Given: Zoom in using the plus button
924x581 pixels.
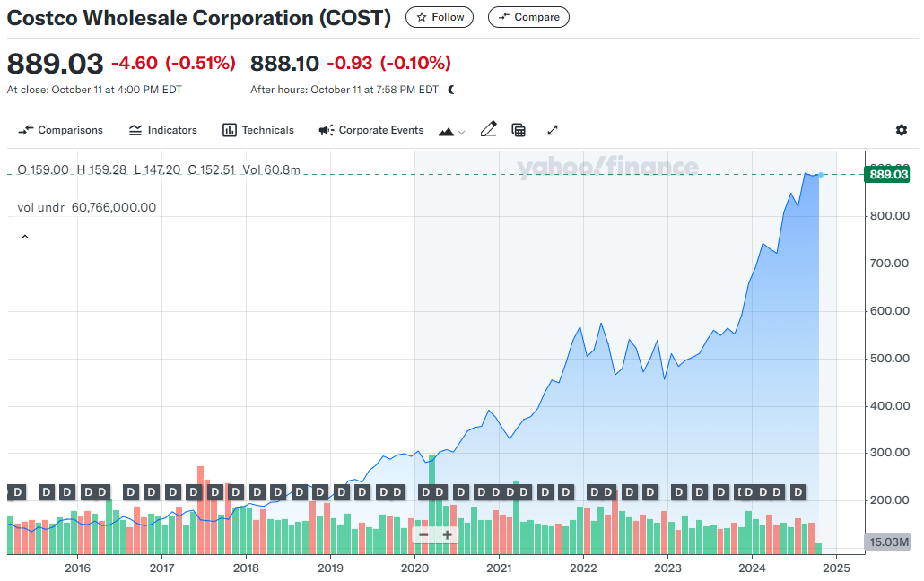Looking at the screenshot, I should pos(447,535).
